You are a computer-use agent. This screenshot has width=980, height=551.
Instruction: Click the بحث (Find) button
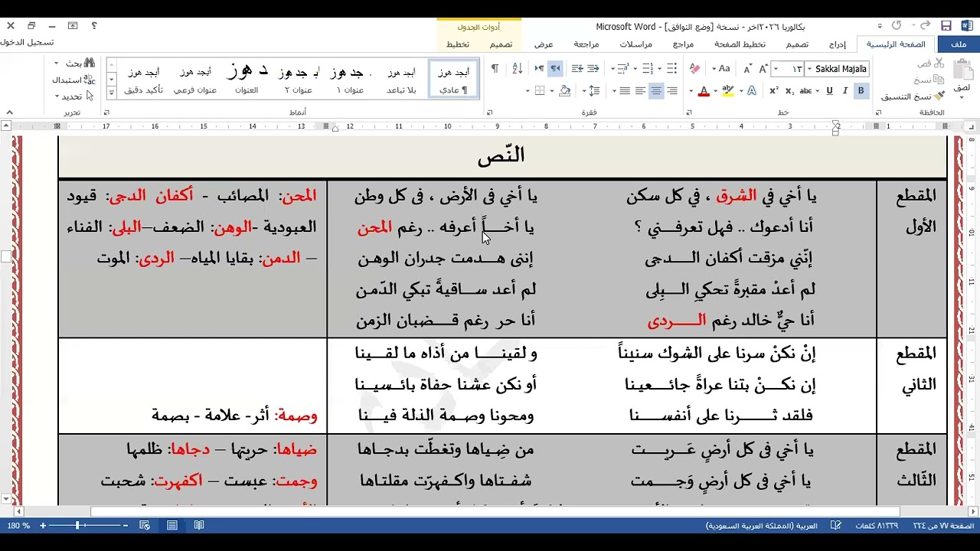pyautogui.click(x=80, y=63)
